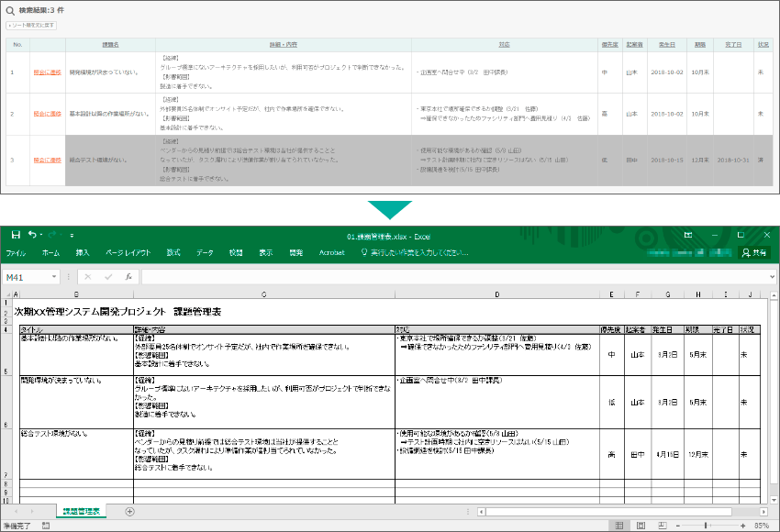The width and height of the screenshot is (780, 532).
Task: Switch to the 校閲 ribbon tab
Action: click(x=236, y=252)
